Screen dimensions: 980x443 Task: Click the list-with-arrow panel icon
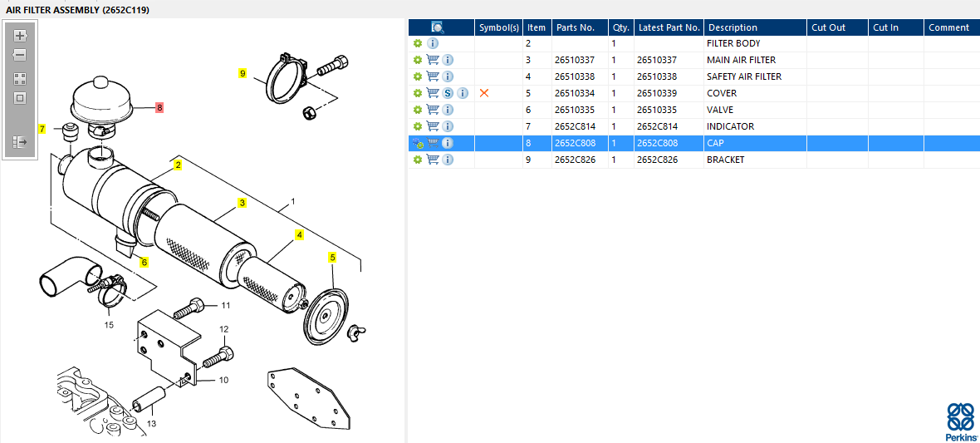tap(20, 142)
